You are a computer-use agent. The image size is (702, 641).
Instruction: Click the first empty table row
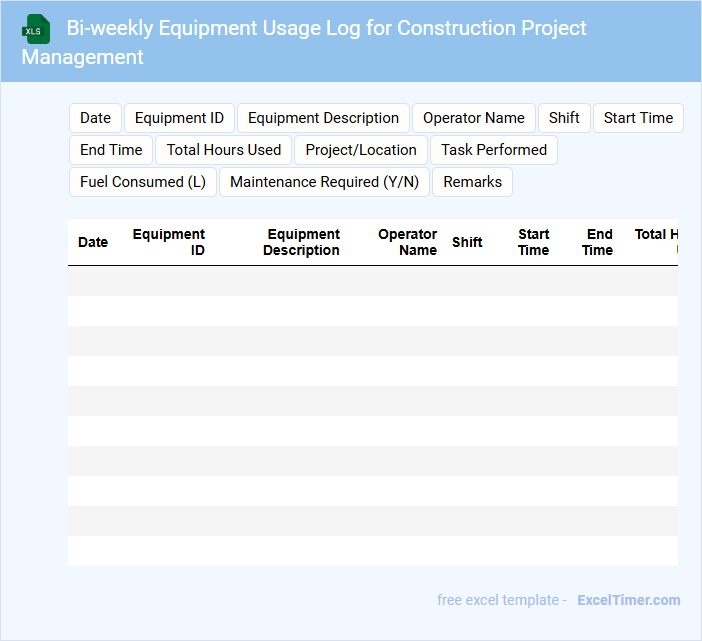point(372,281)
